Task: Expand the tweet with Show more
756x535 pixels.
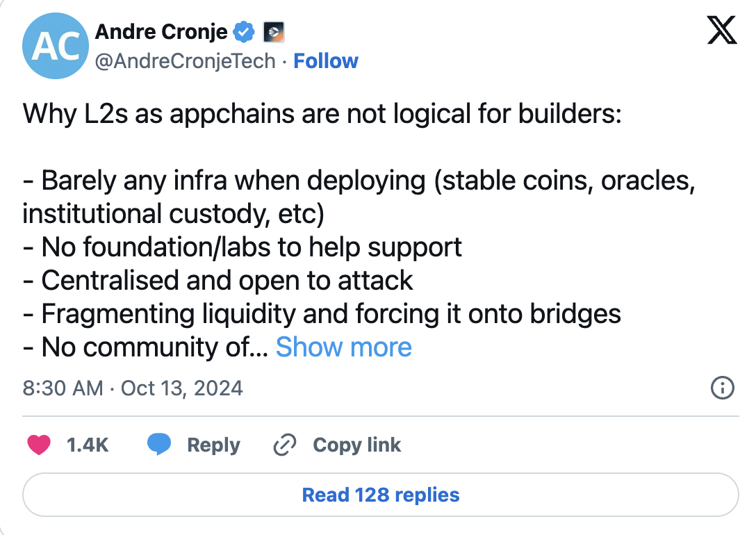Action: coord(343,347)
